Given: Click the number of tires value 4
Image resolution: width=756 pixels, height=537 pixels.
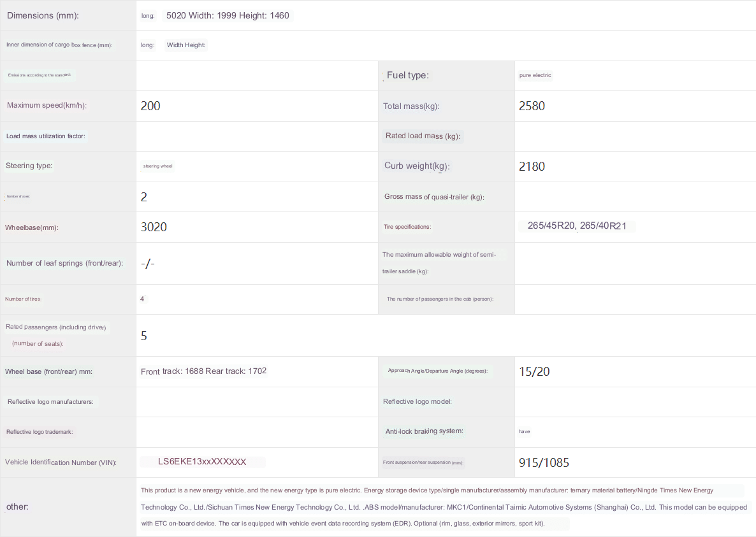Looking at the screenshot, I should pyautogui.click(x=142, y=299).
